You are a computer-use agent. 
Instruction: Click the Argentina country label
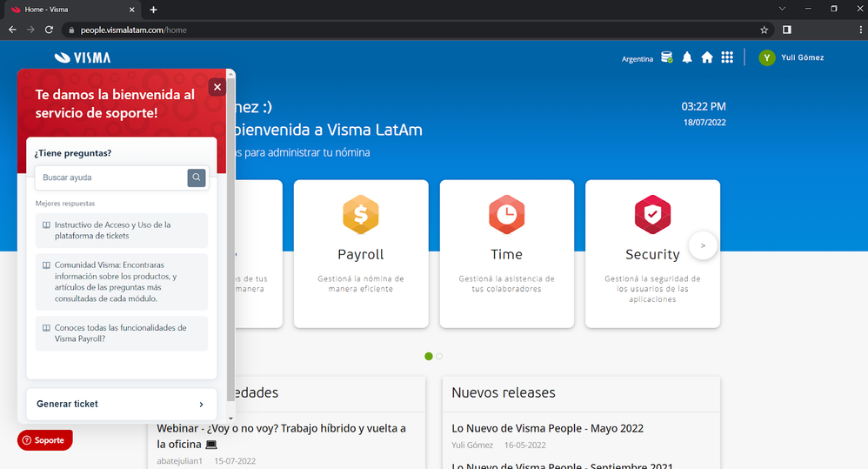coord(638,58)
